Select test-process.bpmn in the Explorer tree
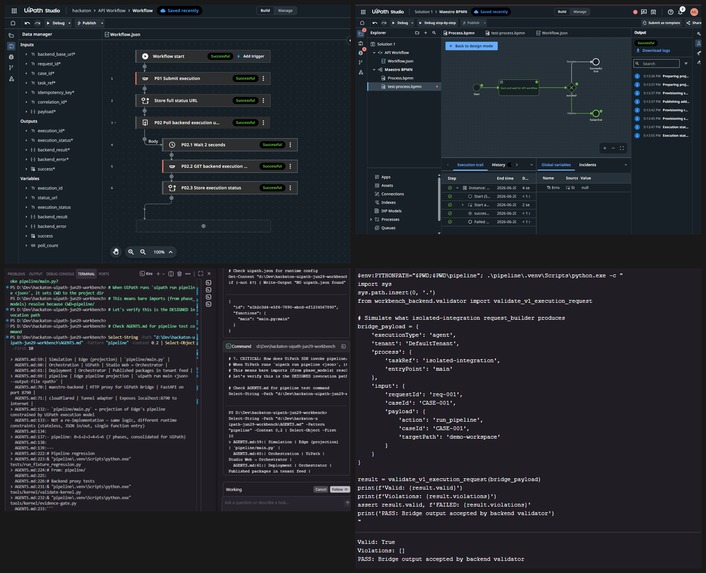Screen dimensions: 706x573 [403, 86]
